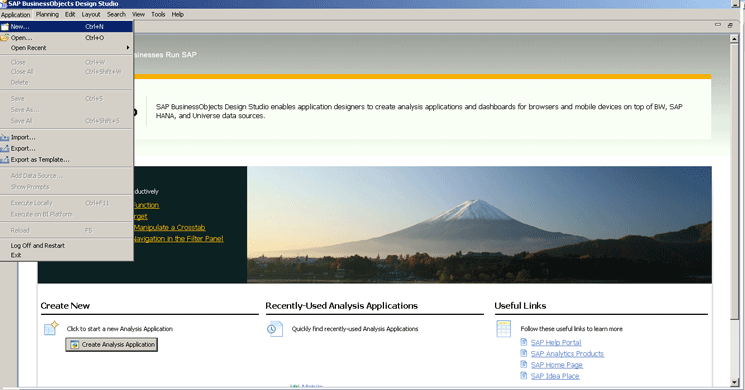Open the SAP Help Portal link
This screenshot has width=745, height=390.
coord(556,342)
